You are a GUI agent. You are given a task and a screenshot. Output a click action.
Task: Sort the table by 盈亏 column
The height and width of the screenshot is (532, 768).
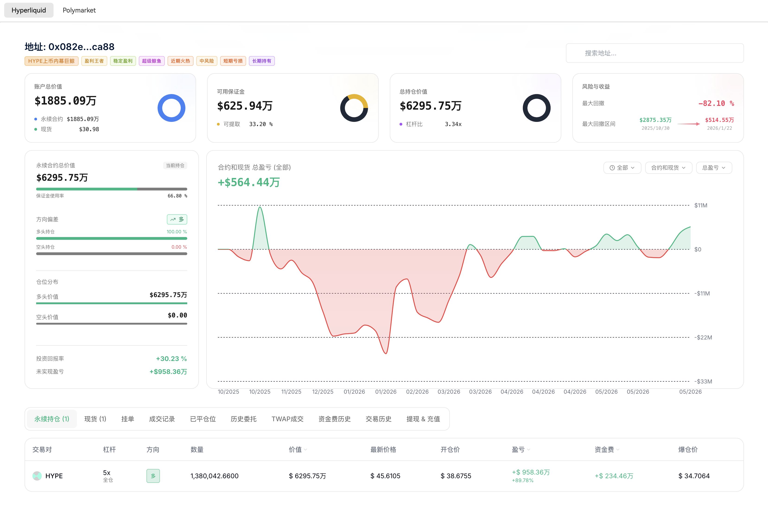521,450
